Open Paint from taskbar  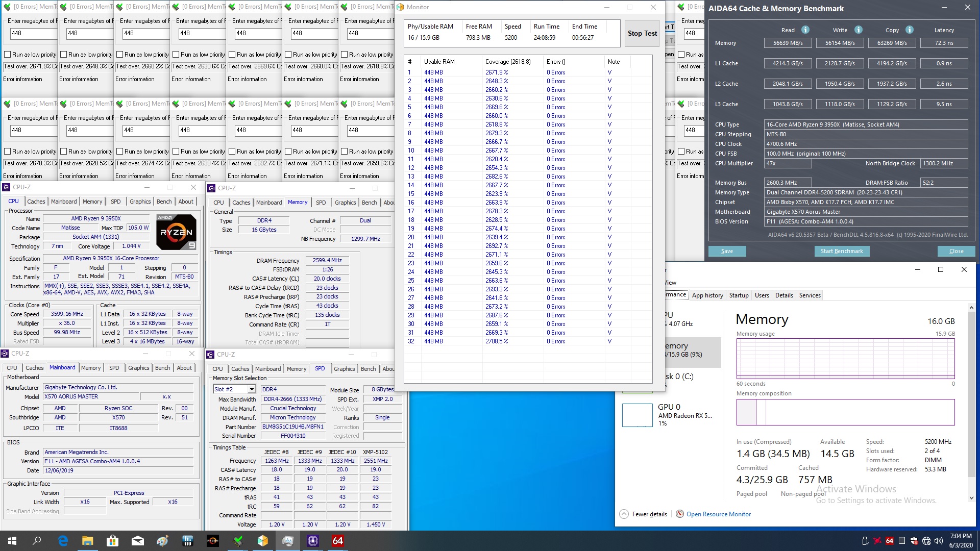click(163, 541)
